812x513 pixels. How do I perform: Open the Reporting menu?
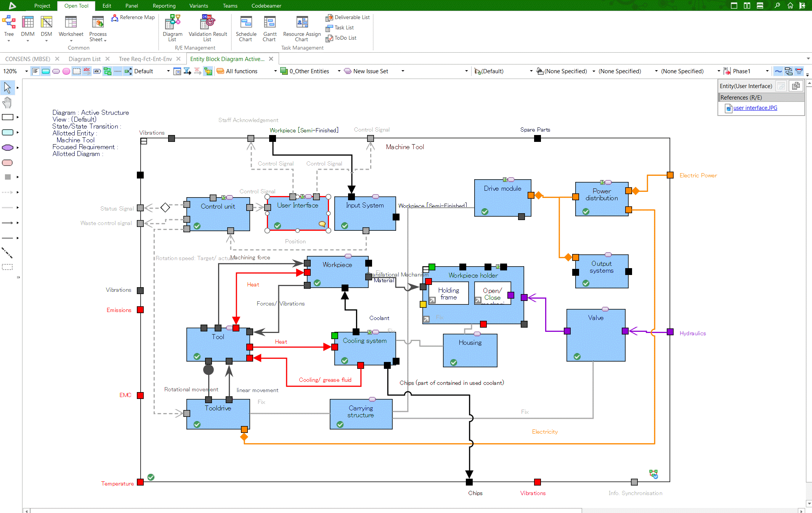point(164,6)
